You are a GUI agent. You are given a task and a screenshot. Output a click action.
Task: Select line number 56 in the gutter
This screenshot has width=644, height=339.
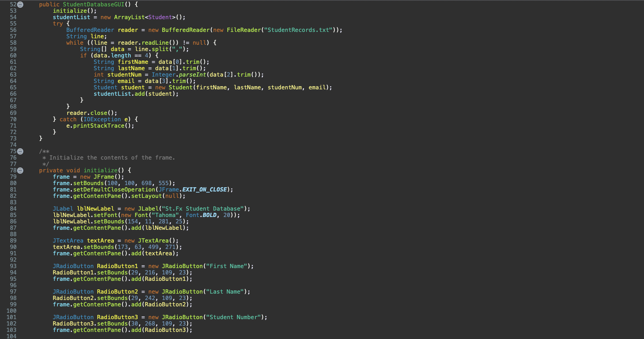click(13, 30)
